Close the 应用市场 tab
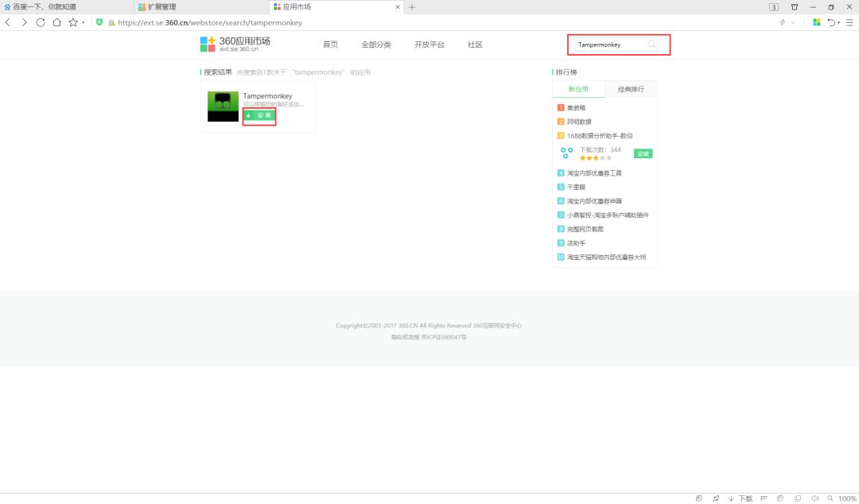 coord(398,7)
